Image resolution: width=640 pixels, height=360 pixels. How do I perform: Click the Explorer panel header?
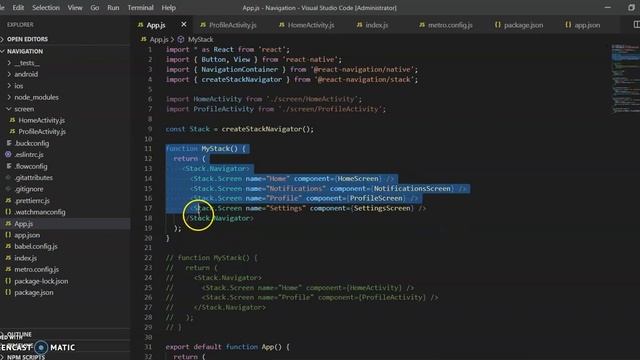pos(20,25)
